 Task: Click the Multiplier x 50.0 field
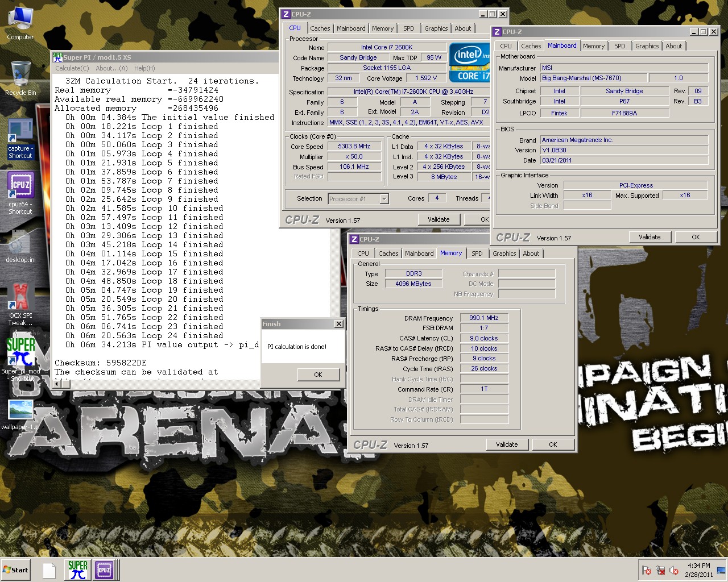click(x=354, y=156)
